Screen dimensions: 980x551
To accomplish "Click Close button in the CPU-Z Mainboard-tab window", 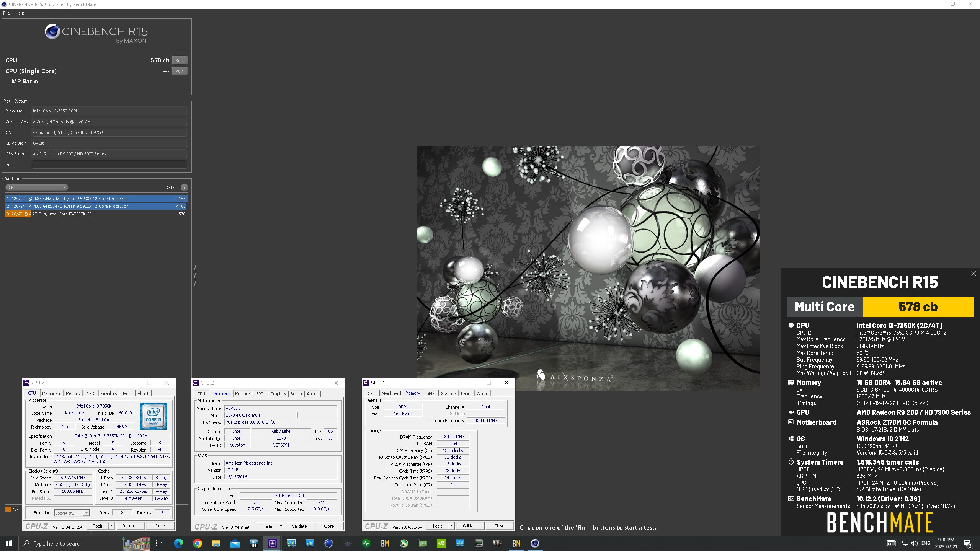I will click(x=329, y=526).
